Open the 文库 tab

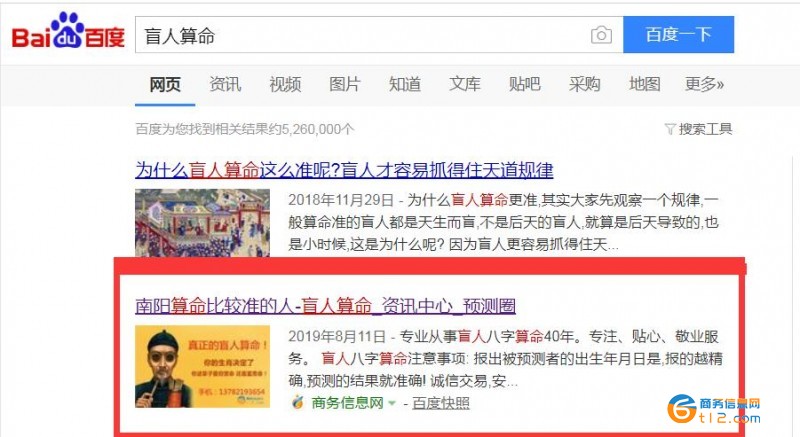(465, 84)
